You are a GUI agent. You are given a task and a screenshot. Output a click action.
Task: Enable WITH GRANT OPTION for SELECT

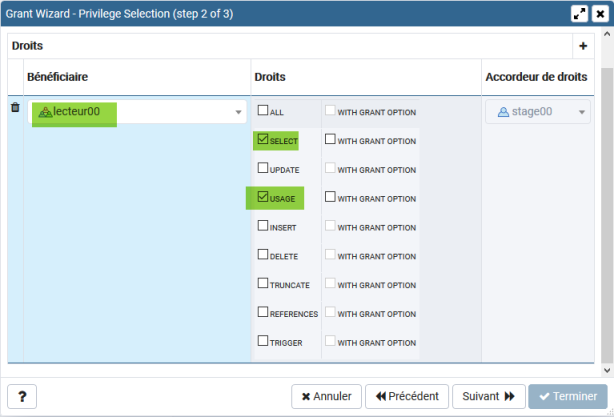[329, 141]
